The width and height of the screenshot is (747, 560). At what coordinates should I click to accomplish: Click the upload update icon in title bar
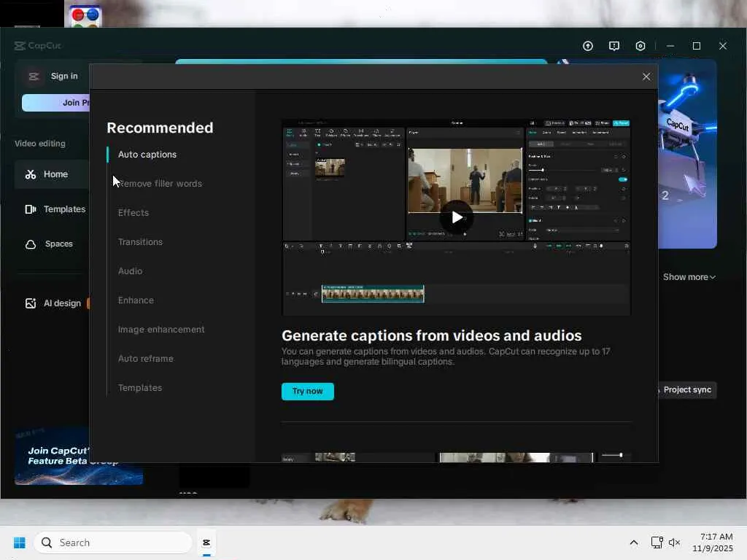click(588, 46)
